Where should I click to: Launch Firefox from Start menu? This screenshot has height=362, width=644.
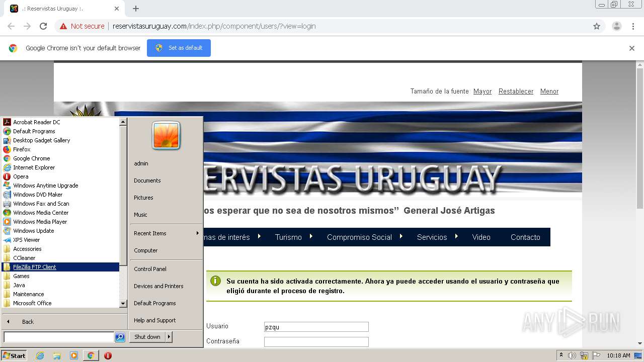pyautogui.click(x=22, y=149)
